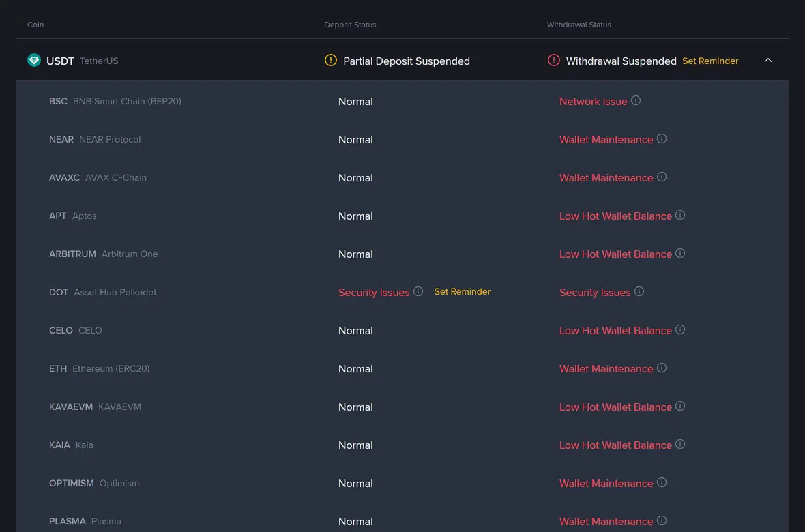Viewport: 805px width, 532px height.
Task: Click 'Low Hot Wallet Balance' for APT
Action: click(x=615, y=216)
